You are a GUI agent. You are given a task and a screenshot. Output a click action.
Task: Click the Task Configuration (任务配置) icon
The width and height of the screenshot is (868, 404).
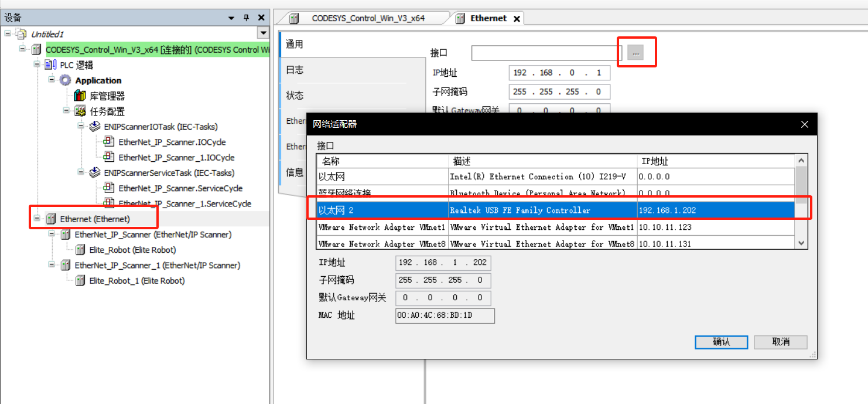[x=80, y=111]
